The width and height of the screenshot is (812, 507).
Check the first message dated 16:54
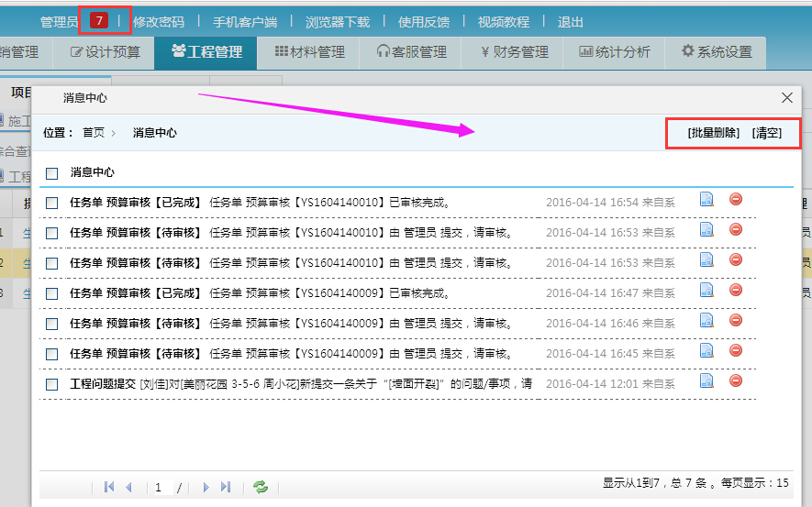tap(52, 203)
